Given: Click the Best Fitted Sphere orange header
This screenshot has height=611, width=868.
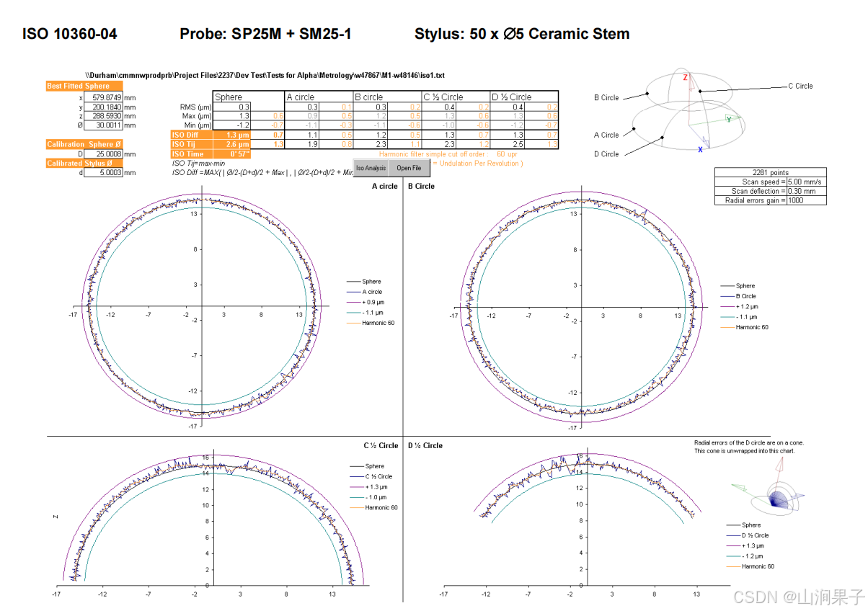Looking at the screenshot, I should [x=84, y=86].
